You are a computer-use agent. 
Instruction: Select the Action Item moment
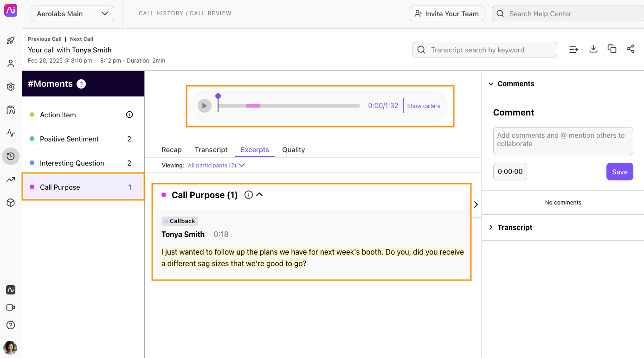pos(84,115)
